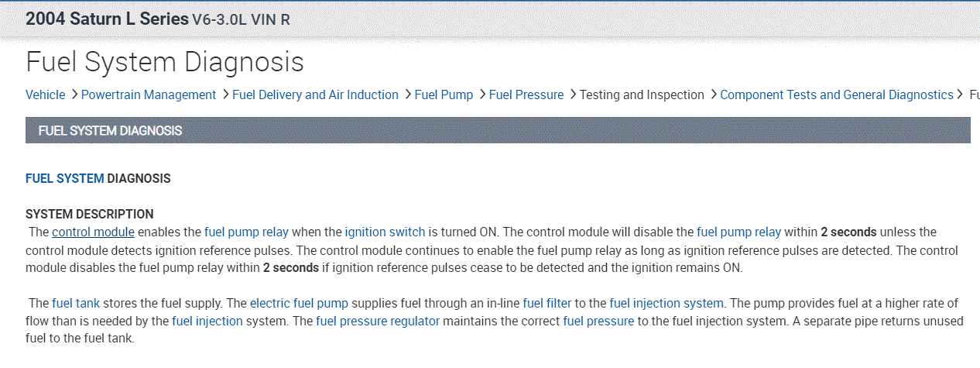
Task: Open fuel pressure link after "maintains the correct"
Action: [x=598, y=321]
